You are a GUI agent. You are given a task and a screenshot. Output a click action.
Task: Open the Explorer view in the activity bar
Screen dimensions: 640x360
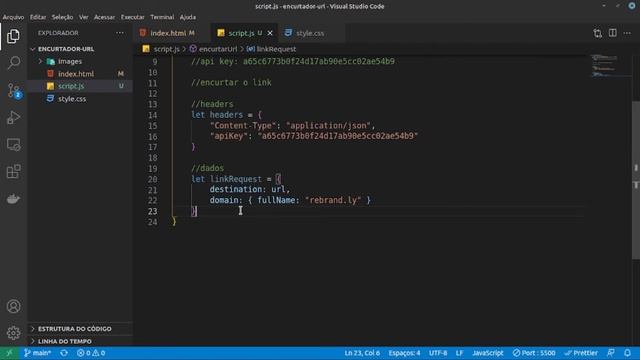[13, 36]
